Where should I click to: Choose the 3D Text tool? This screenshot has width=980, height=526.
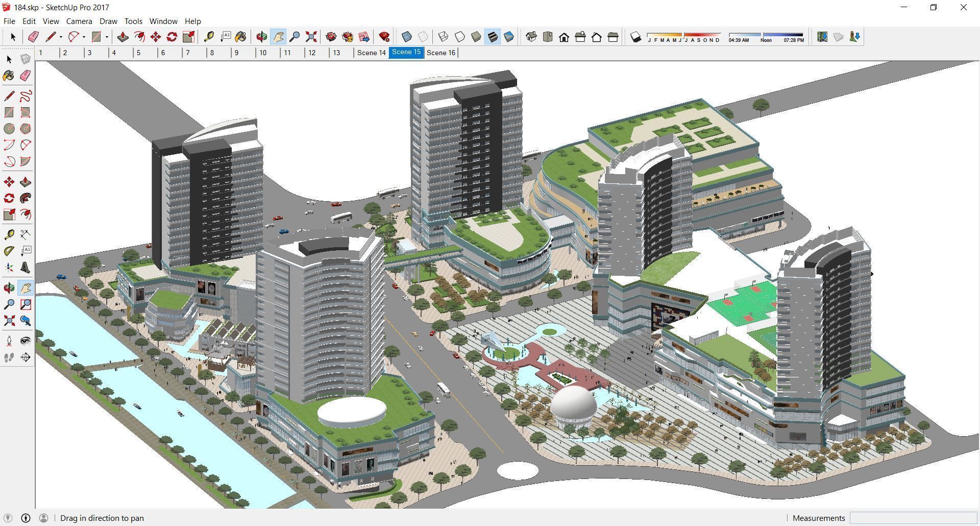point(25,268)
